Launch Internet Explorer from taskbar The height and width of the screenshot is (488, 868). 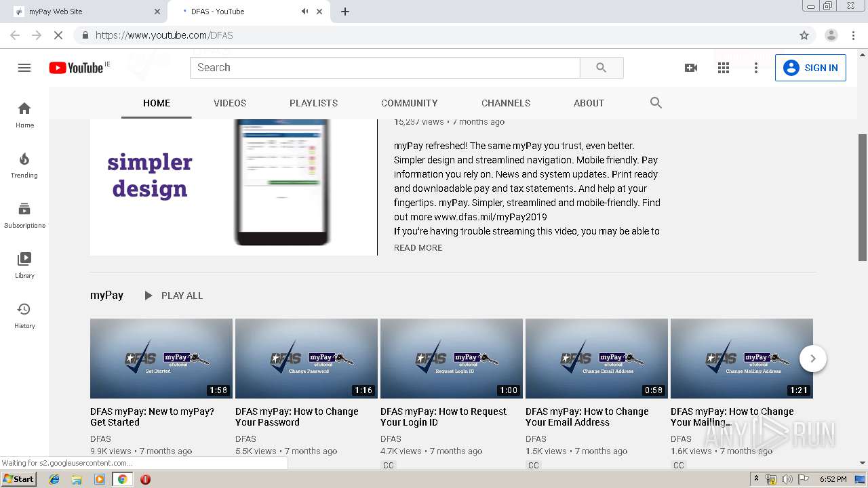point(54,479)
